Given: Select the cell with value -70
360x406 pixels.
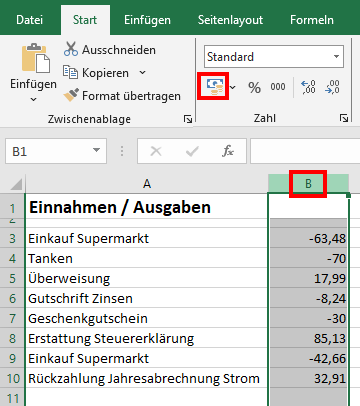Looking at the screenshot, I should point(308,258).
